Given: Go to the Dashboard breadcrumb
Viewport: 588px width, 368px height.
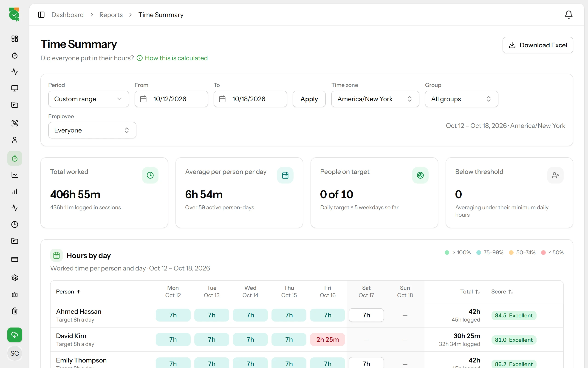Looking at the screenshot, I should [x=68, y=15].
